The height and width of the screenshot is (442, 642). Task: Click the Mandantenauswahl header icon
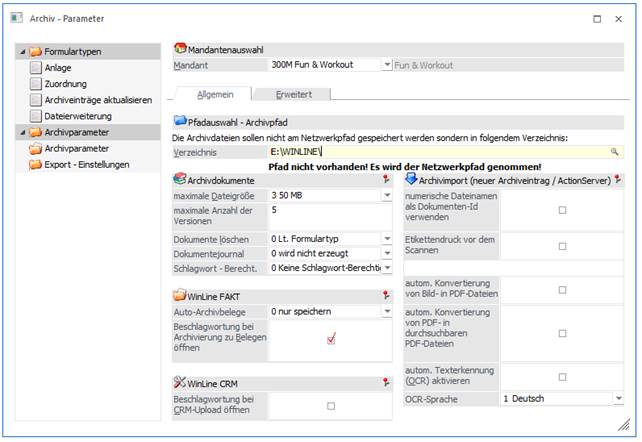click(180, 48)
